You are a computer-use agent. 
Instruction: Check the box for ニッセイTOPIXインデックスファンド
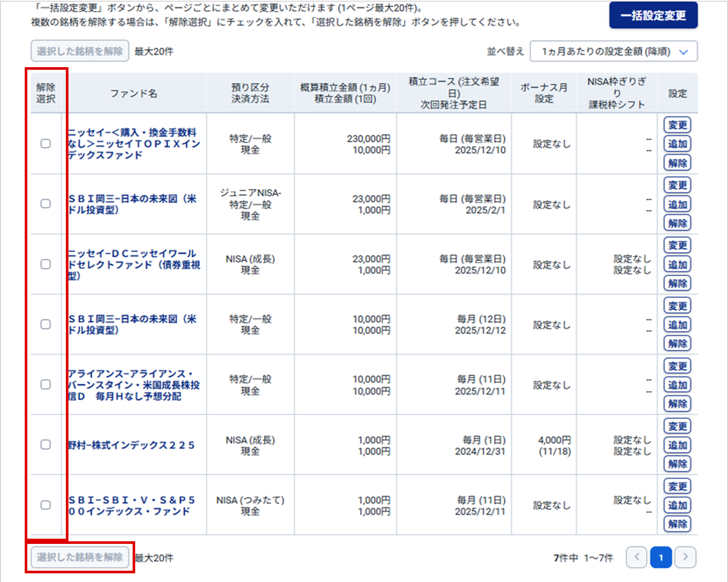(x=45, y=143)
